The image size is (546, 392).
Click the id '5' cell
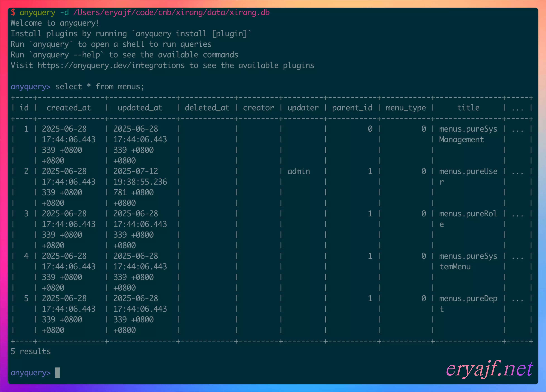click(x=26, y=298)
